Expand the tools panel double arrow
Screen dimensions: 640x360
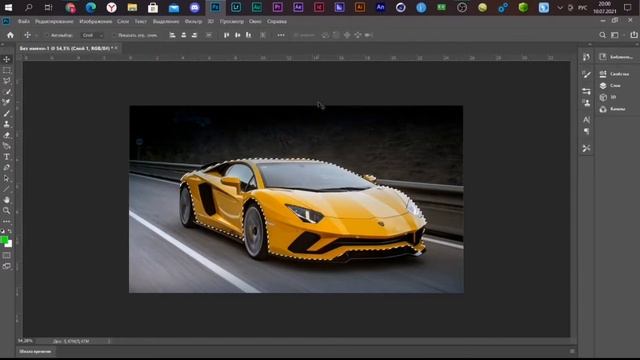tap(3, 44)
